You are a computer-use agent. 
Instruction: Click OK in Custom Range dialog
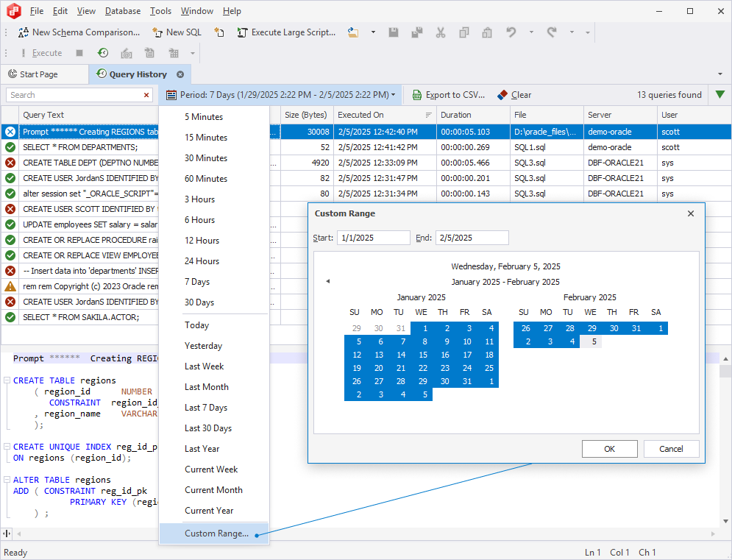pos(609,449)
